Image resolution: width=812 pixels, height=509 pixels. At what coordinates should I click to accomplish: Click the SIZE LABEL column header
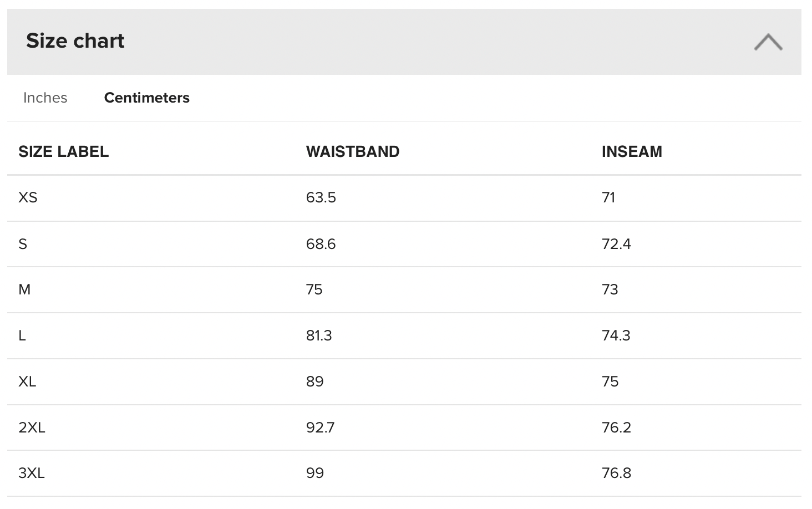63,151
